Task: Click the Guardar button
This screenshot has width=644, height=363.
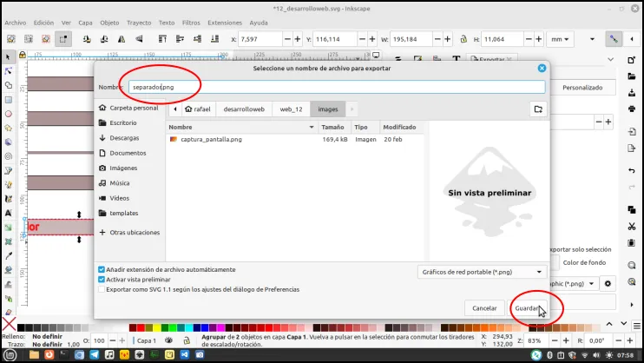Action: coord(528,308)
